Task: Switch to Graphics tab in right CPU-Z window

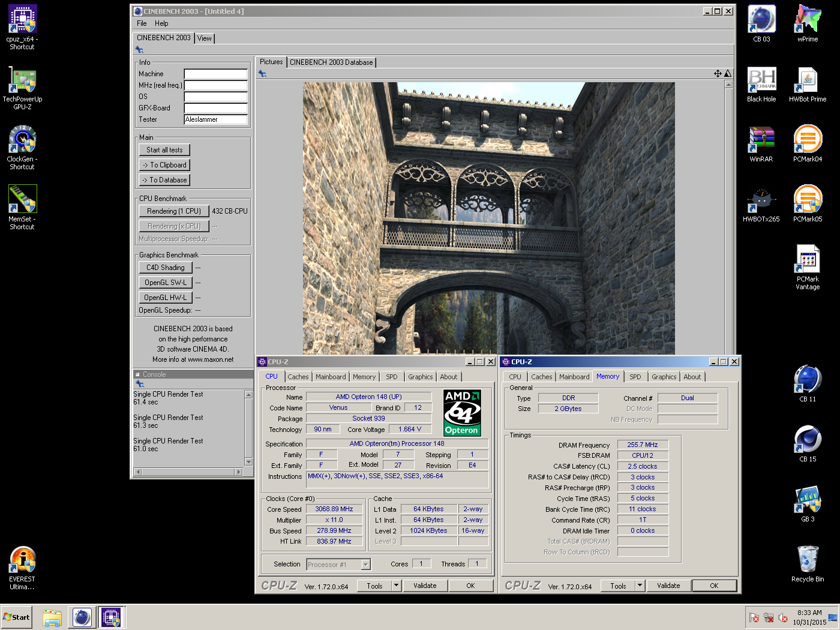Action: (x=664, y=377)
